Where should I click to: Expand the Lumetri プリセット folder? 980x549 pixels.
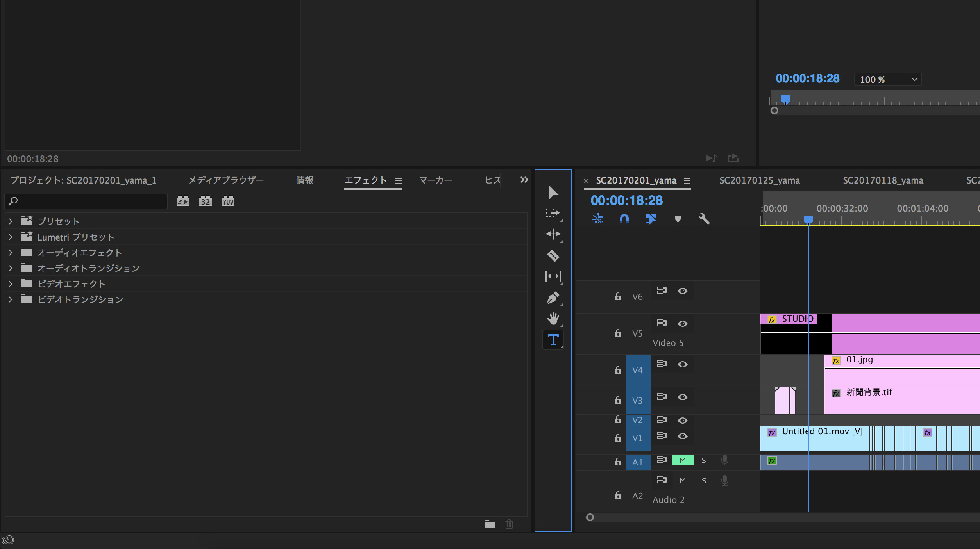11,237
